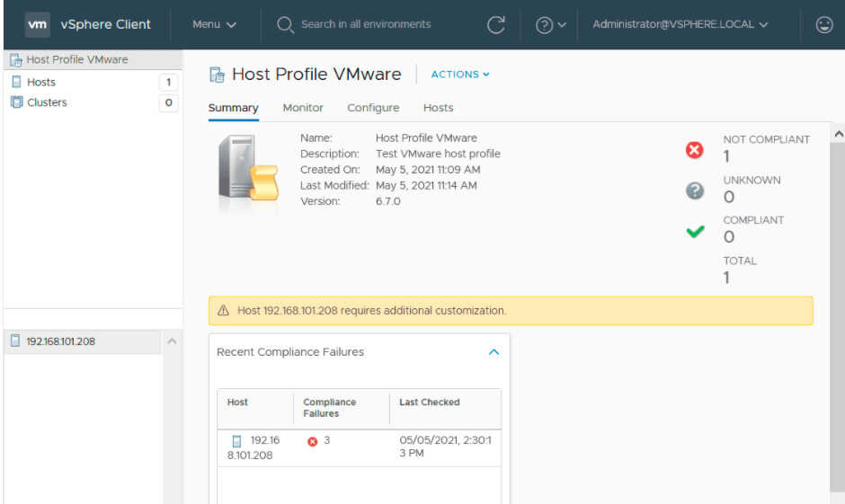Click the UNKNOWN label

tap(752, 180)
